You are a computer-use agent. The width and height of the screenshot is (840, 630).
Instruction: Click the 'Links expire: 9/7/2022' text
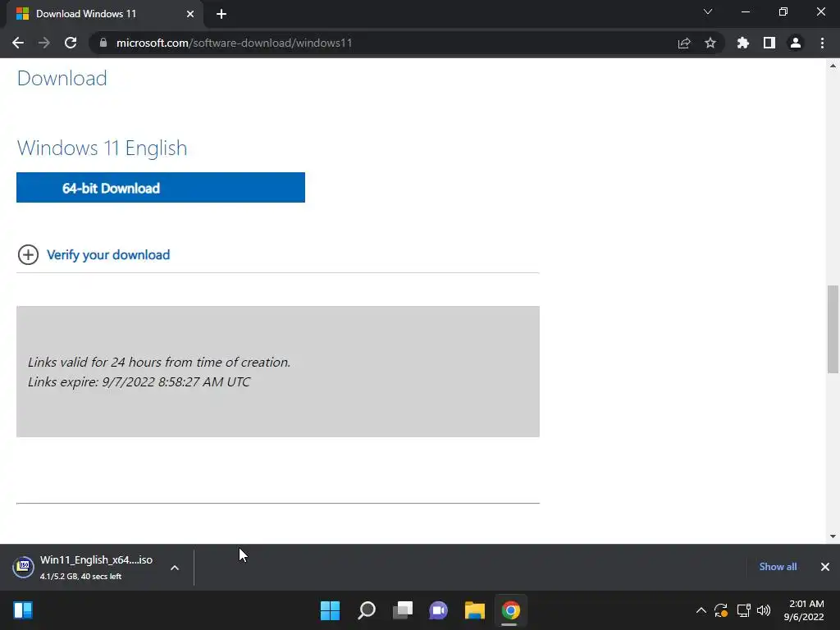(139, 382)
